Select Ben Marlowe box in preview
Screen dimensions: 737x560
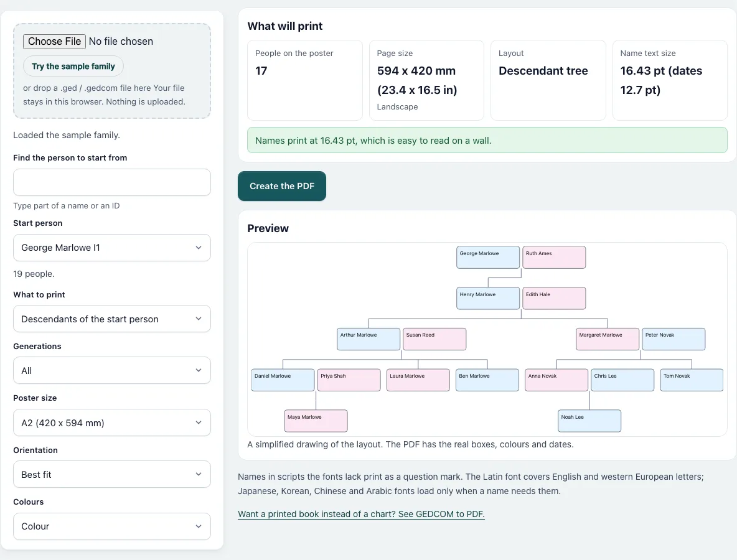[487, 380]
